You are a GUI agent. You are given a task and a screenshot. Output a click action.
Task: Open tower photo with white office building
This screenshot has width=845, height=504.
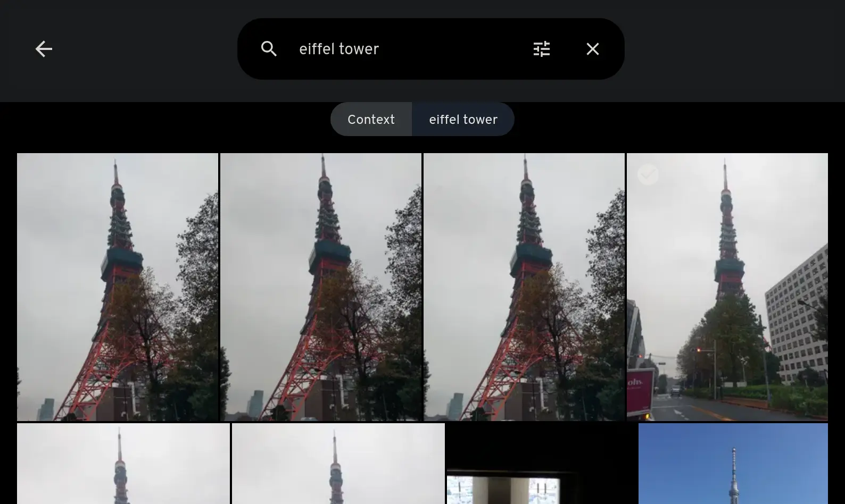pyautogui.click(x=727, y=287)
